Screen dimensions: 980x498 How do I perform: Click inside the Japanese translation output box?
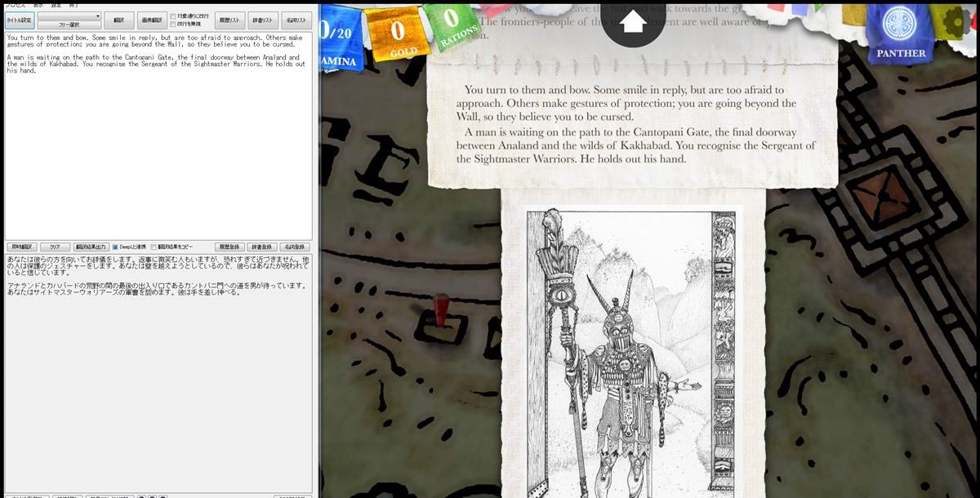(158, 372)
